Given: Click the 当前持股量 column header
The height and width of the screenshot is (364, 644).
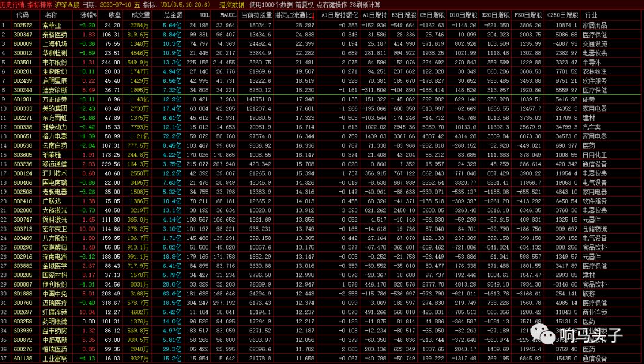Looking at the screenshot, I should click(x=256, y=15).
